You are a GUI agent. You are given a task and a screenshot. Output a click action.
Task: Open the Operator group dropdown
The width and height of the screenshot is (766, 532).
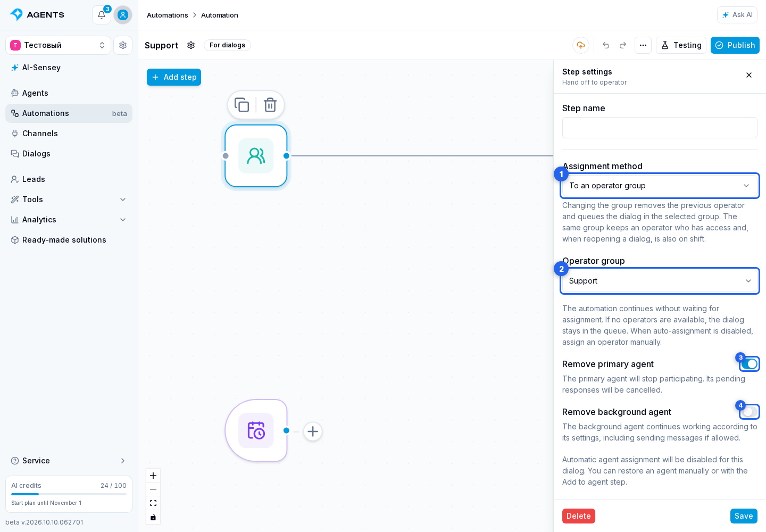tap(660, 281)
